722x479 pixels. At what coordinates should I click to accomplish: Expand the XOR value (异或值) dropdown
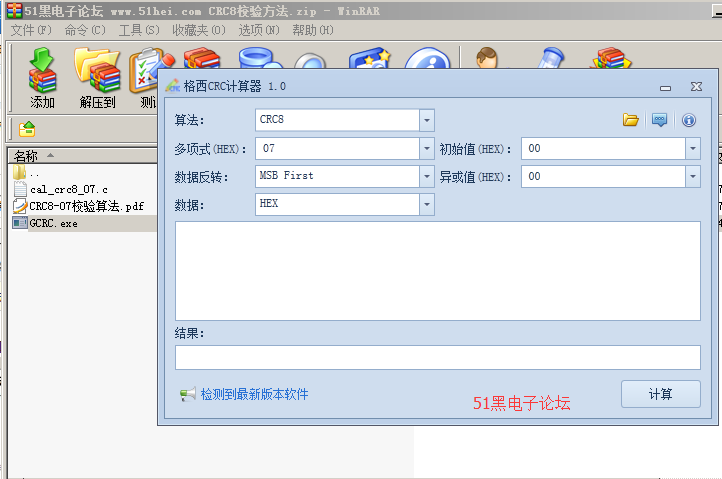[x=692, y=176]
